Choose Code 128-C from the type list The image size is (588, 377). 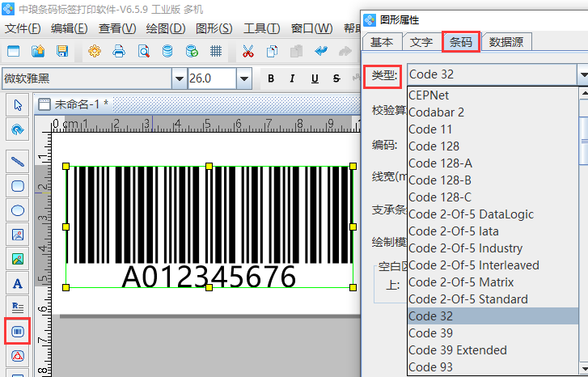pos(493,197)
